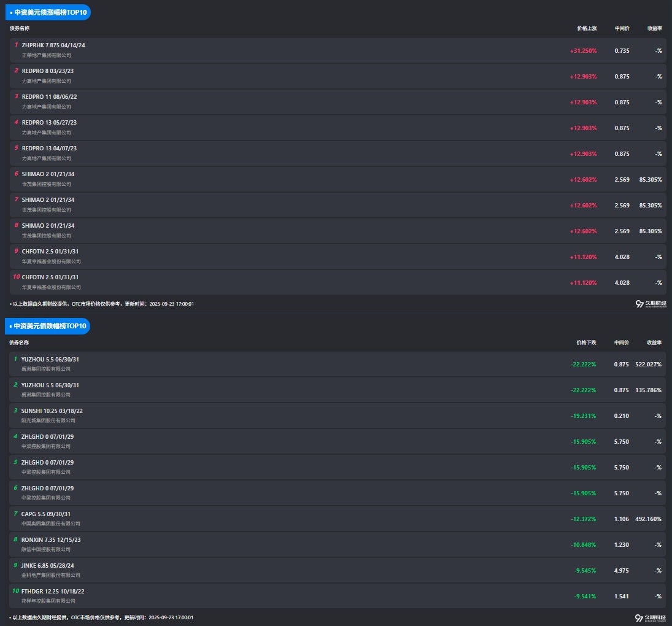Screen dimensions: 672x626
Task: Click the 久期财经 logo below the losers table
Action: [x=650, y=617]
